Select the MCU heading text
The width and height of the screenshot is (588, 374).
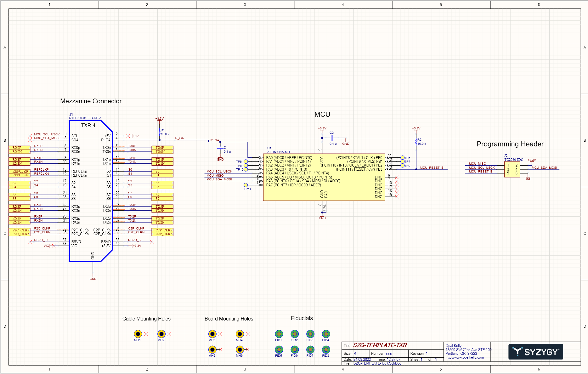322,114
